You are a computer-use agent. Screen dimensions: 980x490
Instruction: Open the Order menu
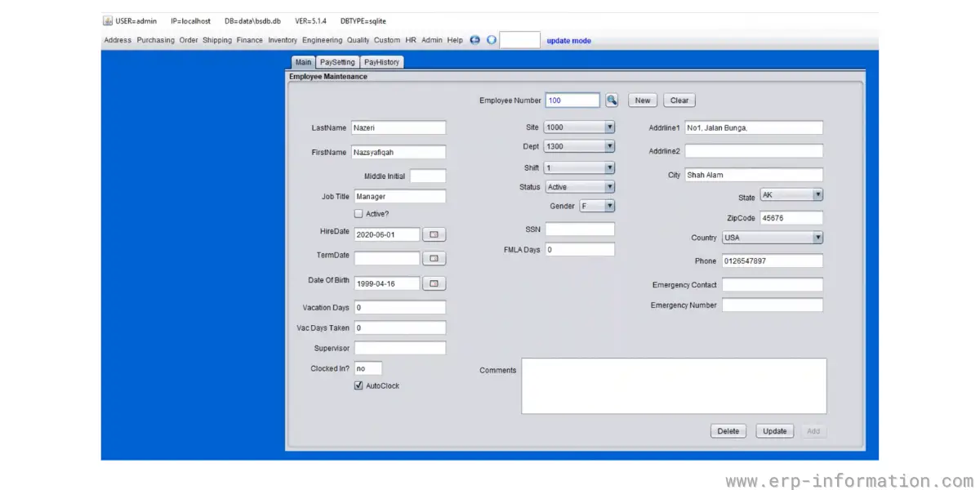189,40
